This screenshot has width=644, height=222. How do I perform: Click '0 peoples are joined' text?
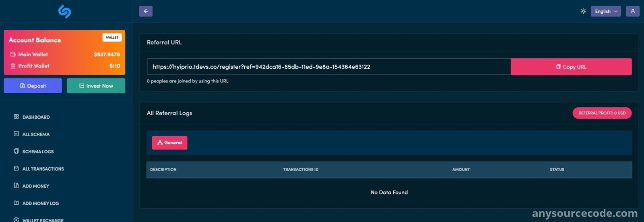[188, 81]
